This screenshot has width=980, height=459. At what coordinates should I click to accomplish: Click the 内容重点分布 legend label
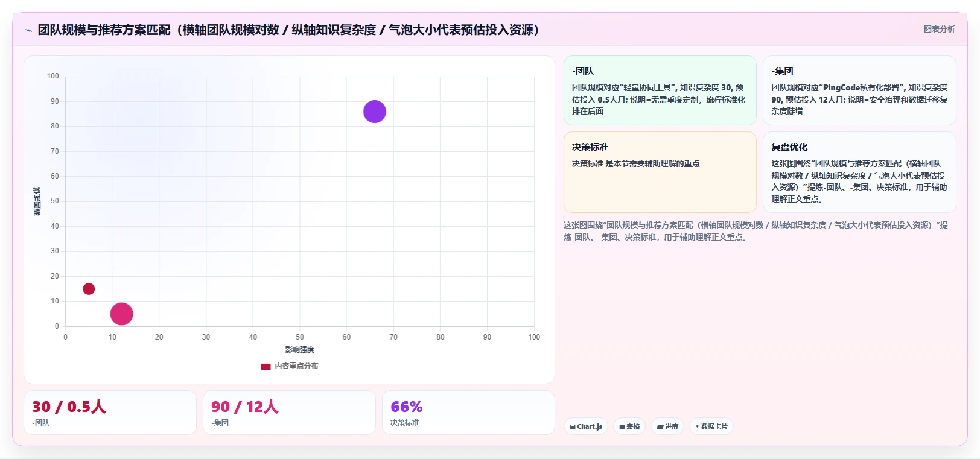tap(296, 366)
